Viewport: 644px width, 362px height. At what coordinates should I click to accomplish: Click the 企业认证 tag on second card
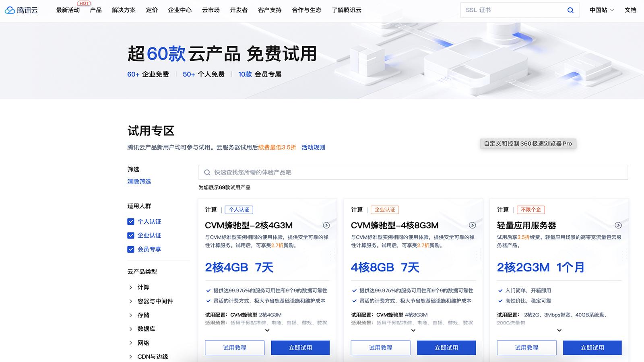pos(385,210)
